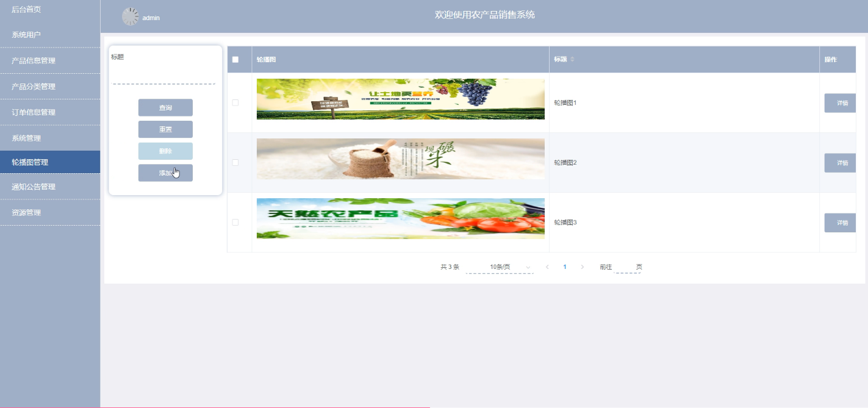
Task: Click the sort arrows in 标题 column header
Action: point(572,59)
